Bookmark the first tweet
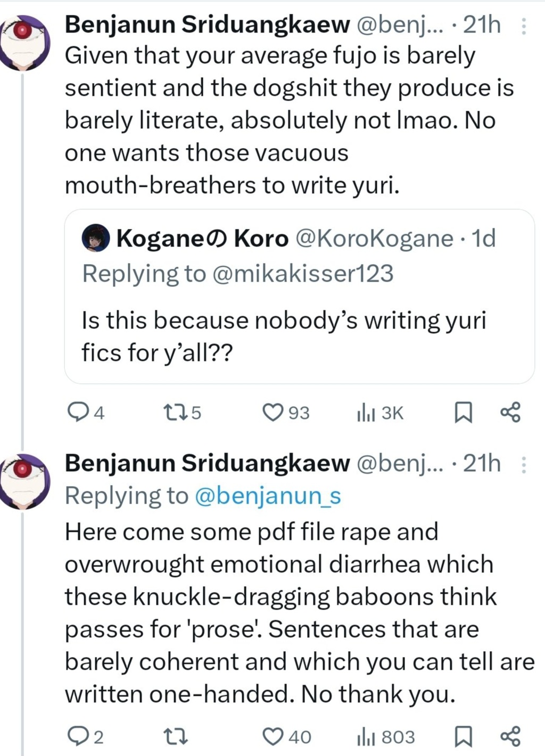This screenshot has height=756, width=545. click(463, 413)
